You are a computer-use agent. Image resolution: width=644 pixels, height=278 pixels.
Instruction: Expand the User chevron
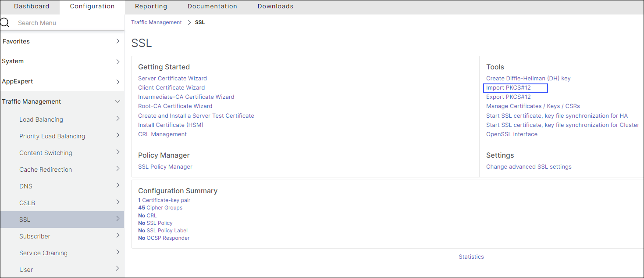point(117,268)
